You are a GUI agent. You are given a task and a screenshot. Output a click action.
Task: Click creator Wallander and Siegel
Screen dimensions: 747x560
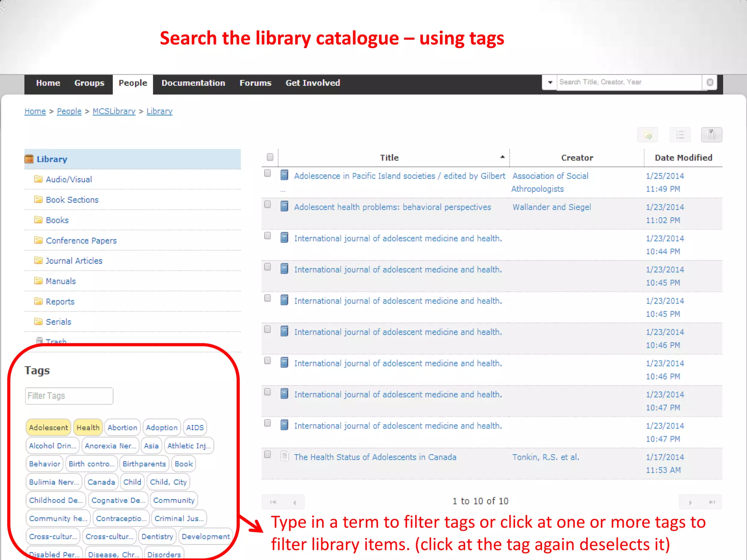[551, 207]
